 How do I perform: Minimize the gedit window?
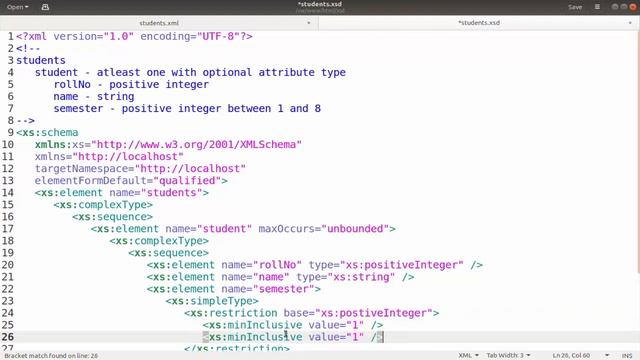click(615, 7)
